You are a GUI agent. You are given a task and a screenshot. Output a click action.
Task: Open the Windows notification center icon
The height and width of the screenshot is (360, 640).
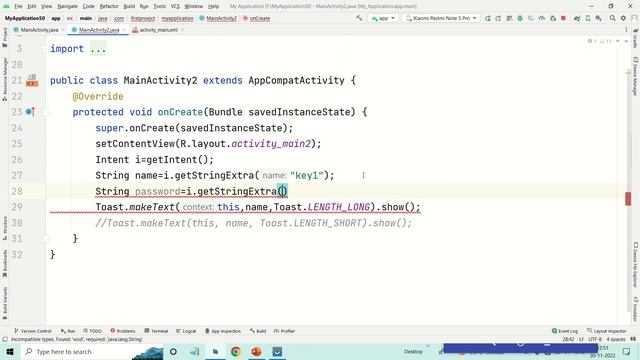click(626, 351)
